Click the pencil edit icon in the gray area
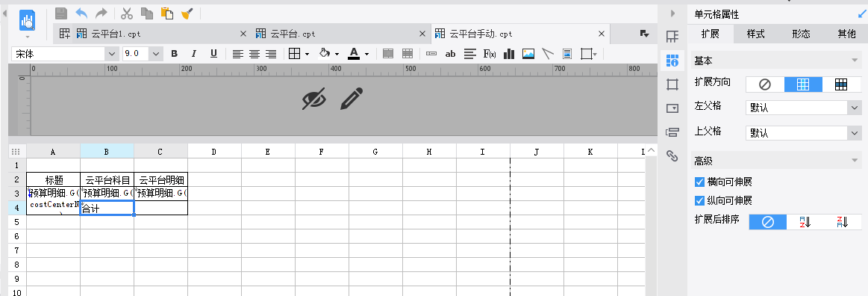868x296 pixels. (352, 98)
